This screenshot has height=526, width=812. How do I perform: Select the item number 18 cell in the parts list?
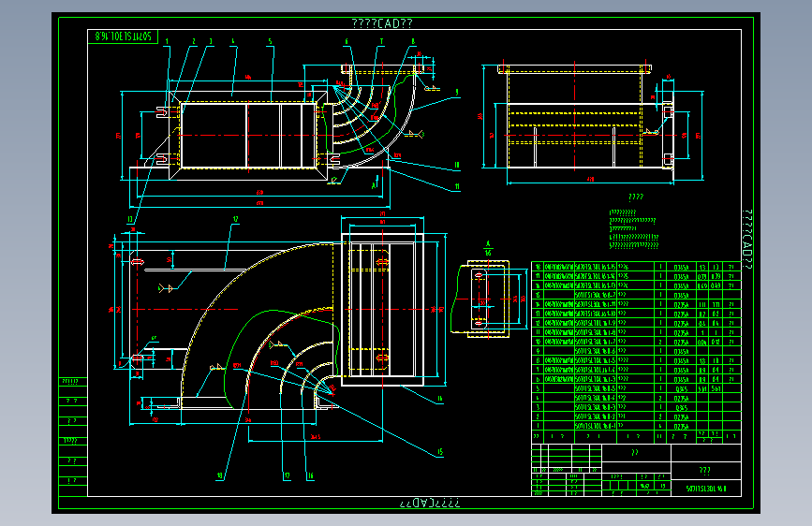538,267
